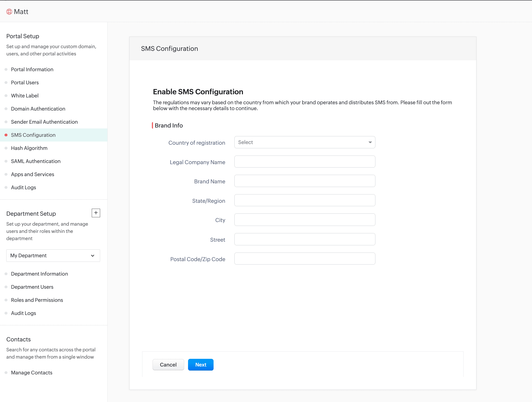The width and height of the screenshot is (532, 402).
Task: Select SAML Authentication in sidebar
Action: [36, 161]
